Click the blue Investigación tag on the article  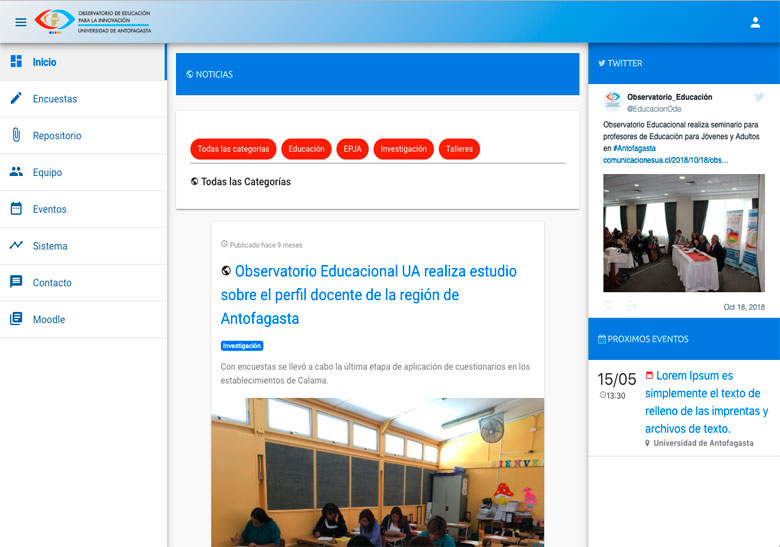(242, 346)
